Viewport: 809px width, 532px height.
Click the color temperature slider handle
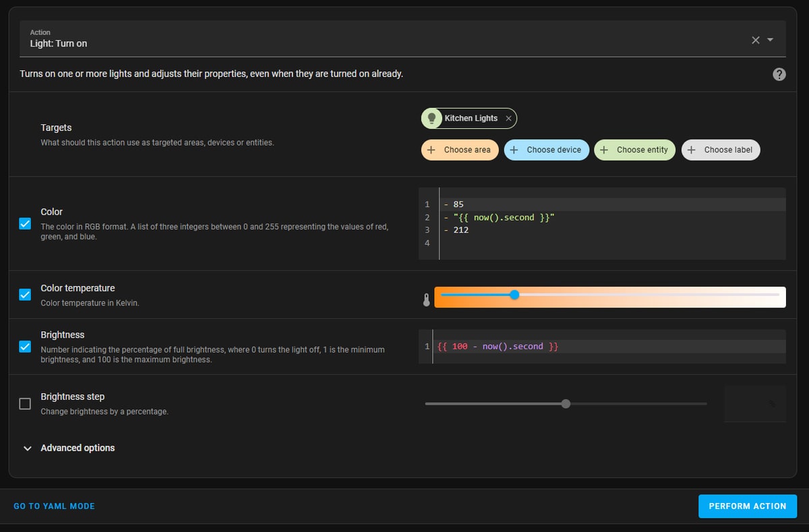(514, 295)
